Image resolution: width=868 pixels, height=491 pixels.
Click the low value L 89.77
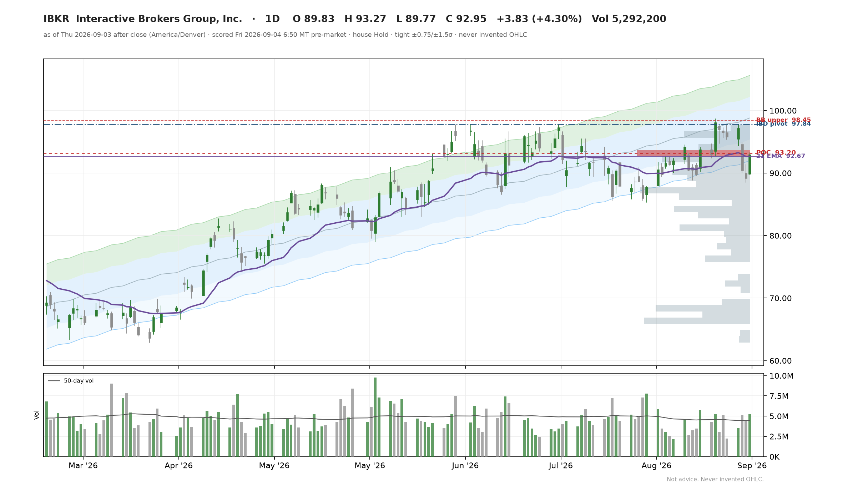416,19
